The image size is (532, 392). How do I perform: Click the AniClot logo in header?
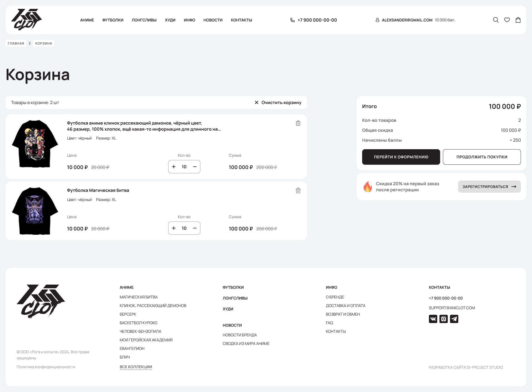27,20
